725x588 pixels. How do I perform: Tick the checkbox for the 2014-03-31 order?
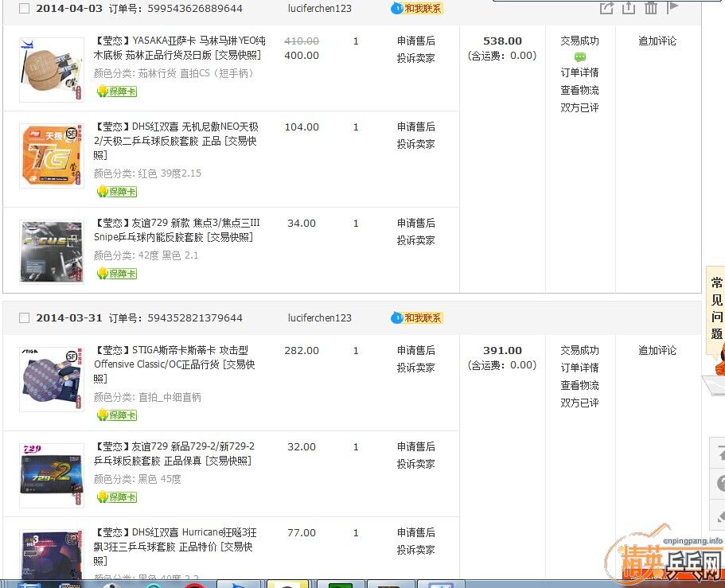tap(24, 318)
